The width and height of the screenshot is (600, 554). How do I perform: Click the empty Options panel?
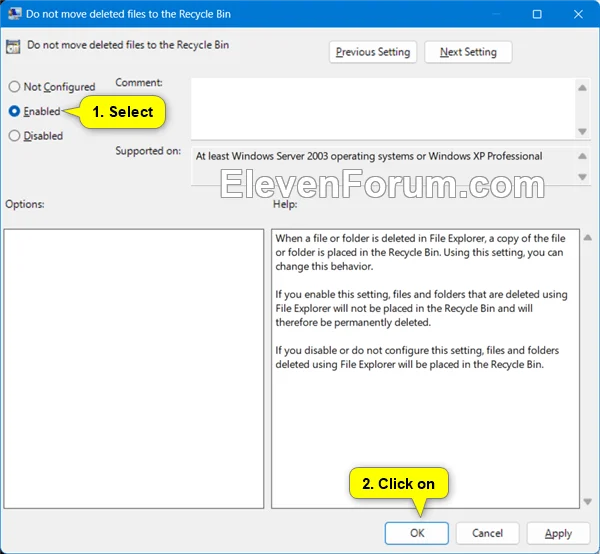click(134, 369)
